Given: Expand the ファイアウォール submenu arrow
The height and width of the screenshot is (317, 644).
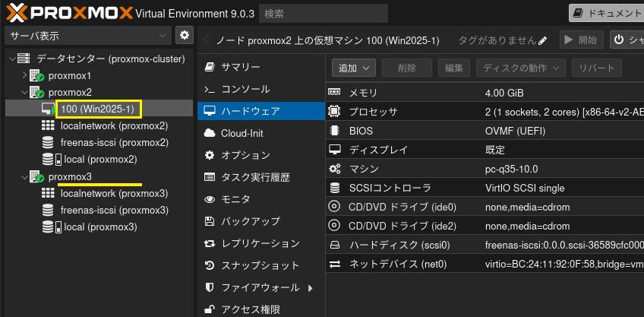Looking at the screenshot, I should click(311, 288).
